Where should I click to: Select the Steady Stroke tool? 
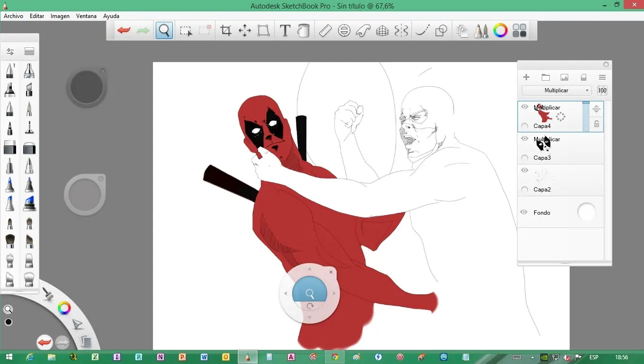[422, 31]
